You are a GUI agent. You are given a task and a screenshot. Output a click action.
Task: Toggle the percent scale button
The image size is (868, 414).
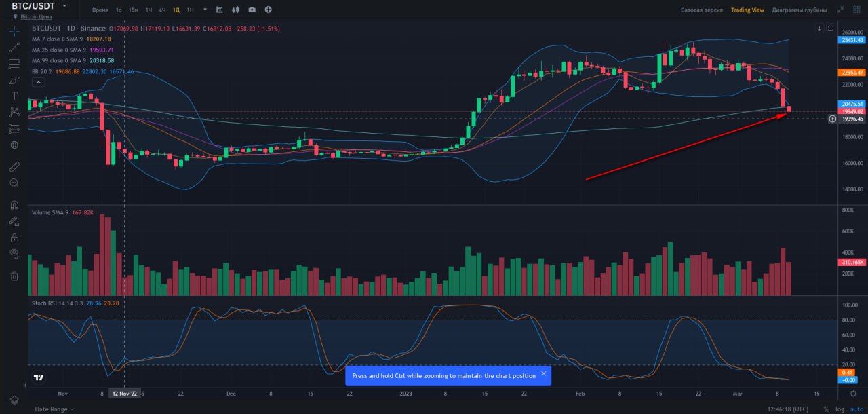(x=826, y=409)
